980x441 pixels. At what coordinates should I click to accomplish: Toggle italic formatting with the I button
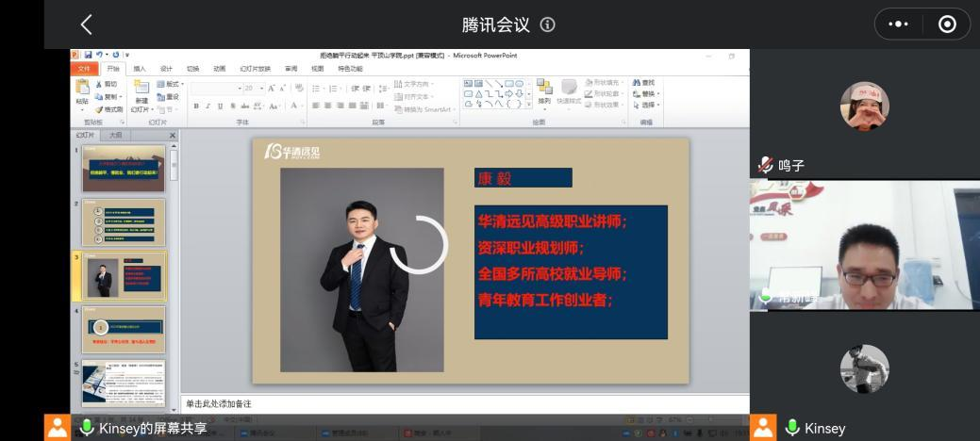tap(208, 106)
